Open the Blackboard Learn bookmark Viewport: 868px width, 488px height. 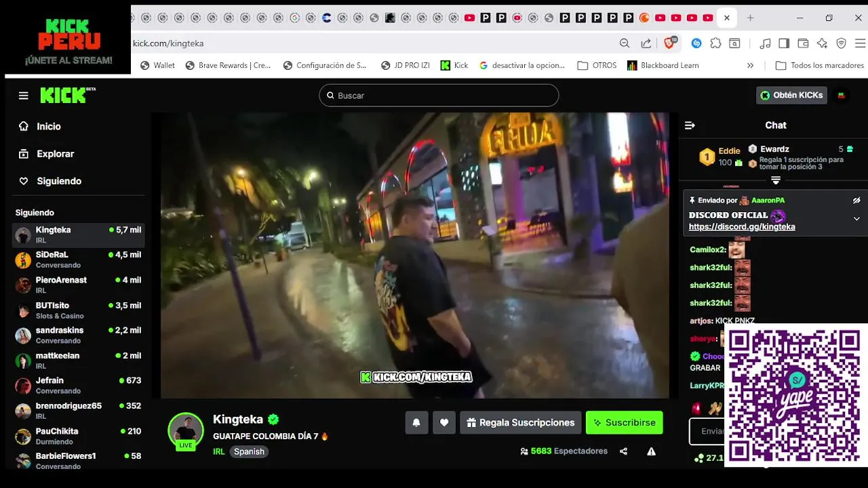tap(663, 66)
